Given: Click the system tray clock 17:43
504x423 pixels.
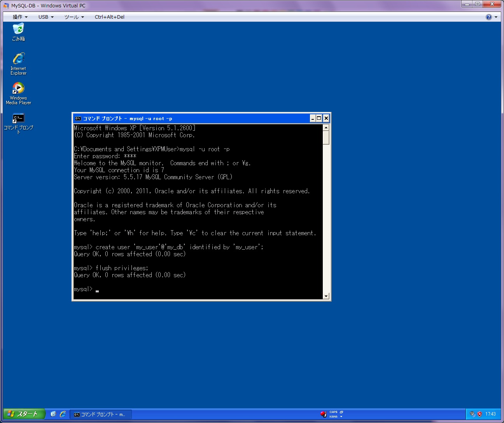Looking at the screenshot, I should [490, 414].
